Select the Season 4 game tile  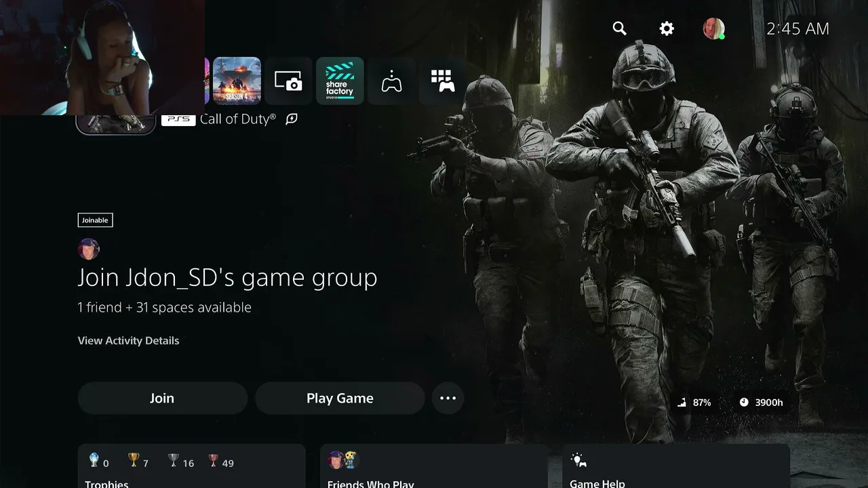coord(237,81)
